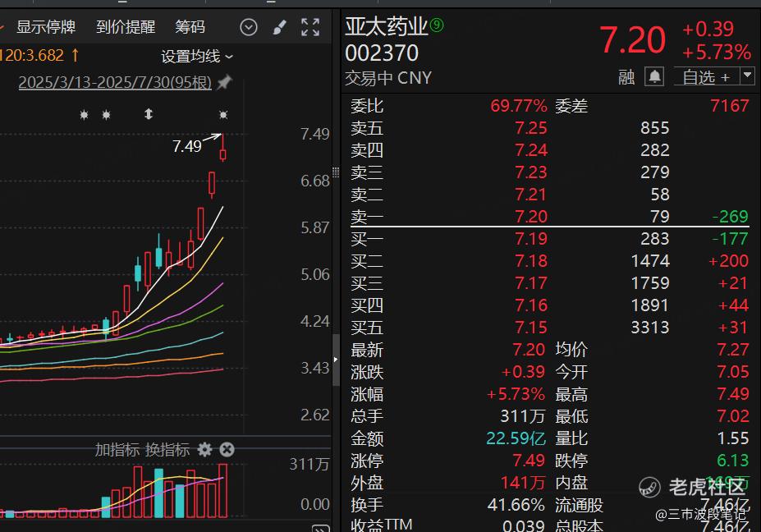Image resolution: width=761 pixels, height=532 pixels.
Task: Click the 金额 22.59亿 value
Action: click(x=516, y=438)
